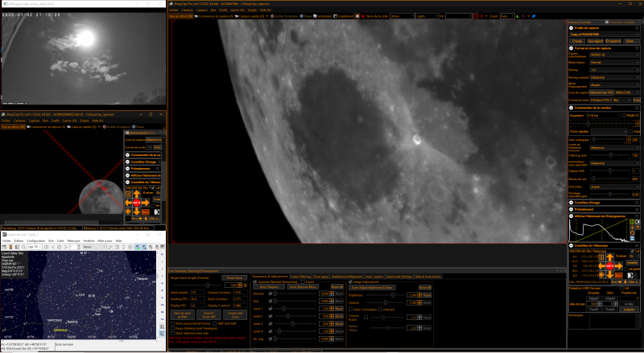Open the Fichier menu in main SharpCap window
Viewport: 644px width, 353px height.
(174, 10)
